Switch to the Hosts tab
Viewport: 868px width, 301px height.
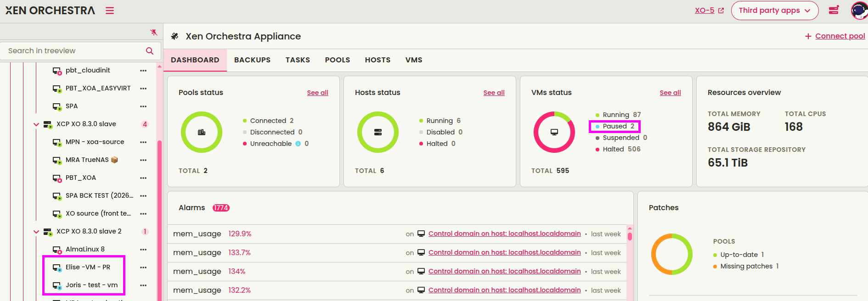coord(378,60)
